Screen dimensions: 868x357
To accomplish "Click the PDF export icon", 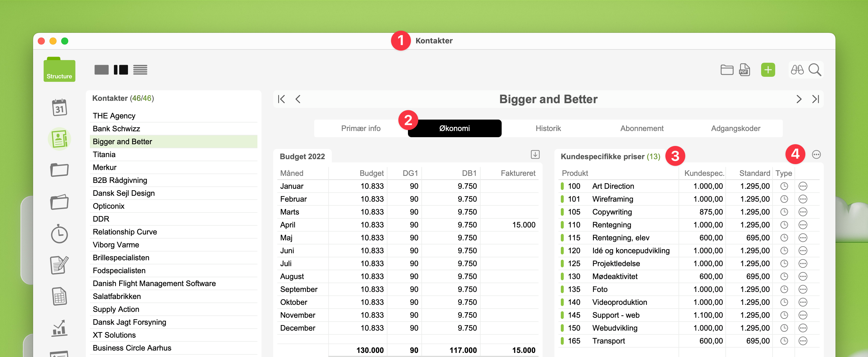I will point(744,70).
